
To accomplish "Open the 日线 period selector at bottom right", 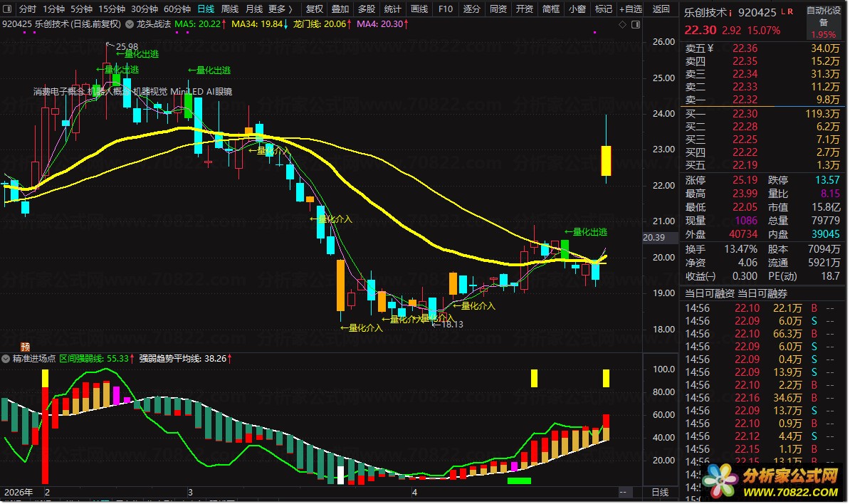I will point(660,492).
